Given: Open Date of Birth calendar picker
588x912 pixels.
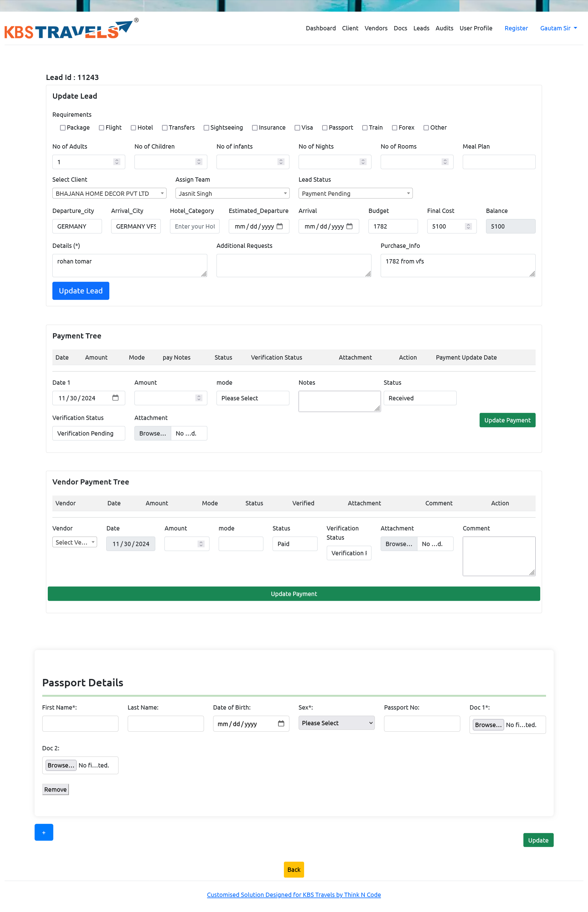Looking at the screenshot, I should click(x=281, y=723).
